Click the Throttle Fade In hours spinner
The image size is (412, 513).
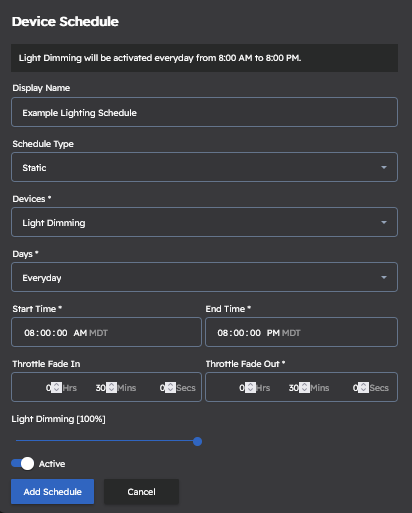click(x=56, y=387)
